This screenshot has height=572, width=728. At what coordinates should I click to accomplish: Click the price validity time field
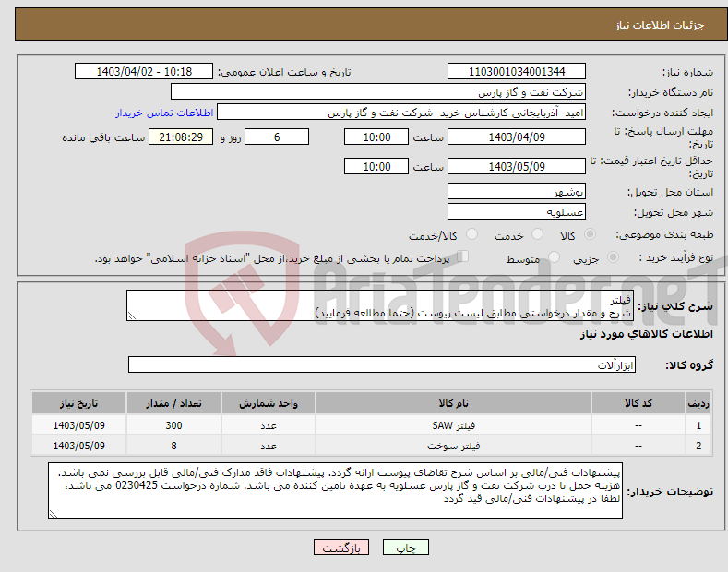click(x=376, y=166)
